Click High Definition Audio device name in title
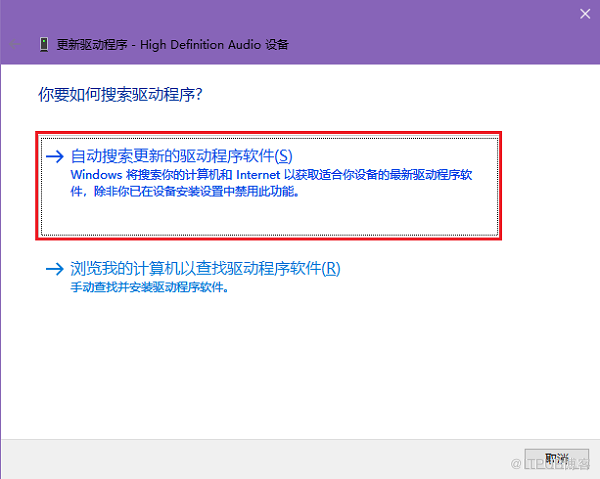 (x=214, y=45)
